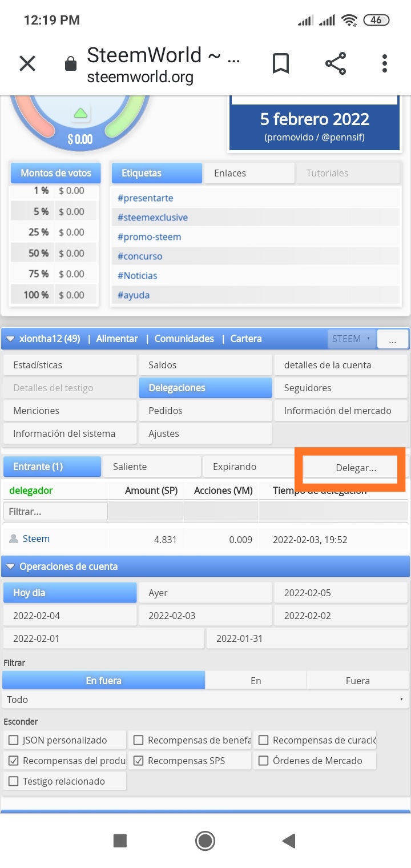Select the 2022-01-31 date button
411x868 pixels.
[308, 638]
